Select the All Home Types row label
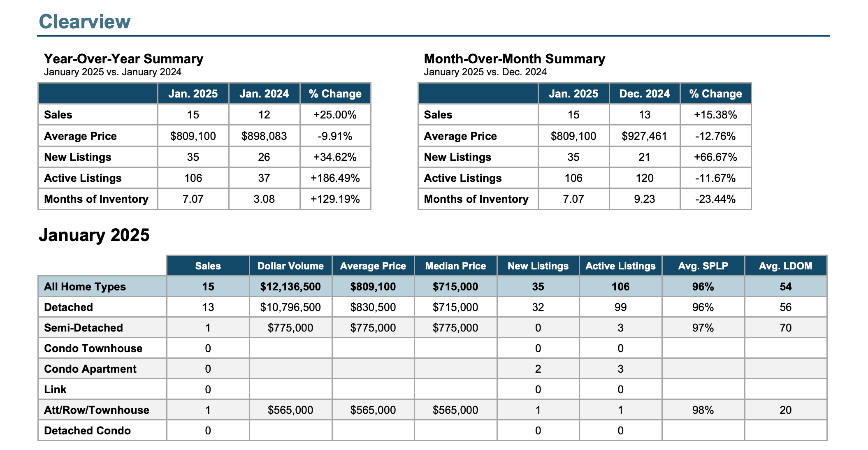This screenshot has width=868, height=450. pos(85,287)
